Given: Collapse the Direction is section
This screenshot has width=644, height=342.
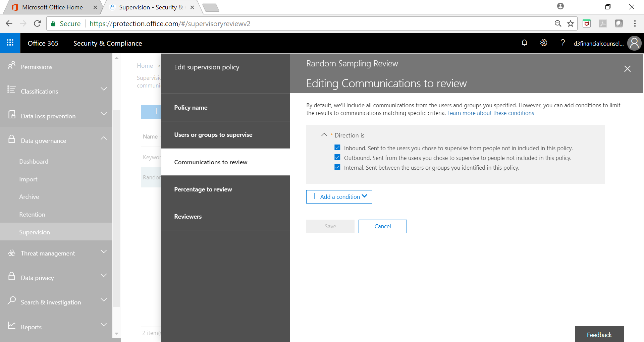Looking at the screenshot, I should coord(324,135).
